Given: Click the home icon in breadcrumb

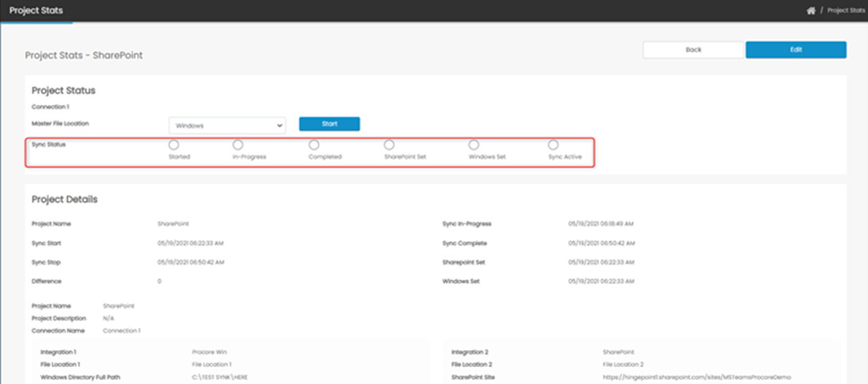Looking at the screenshot, I should pyautogui.click(x=810, y=11).
